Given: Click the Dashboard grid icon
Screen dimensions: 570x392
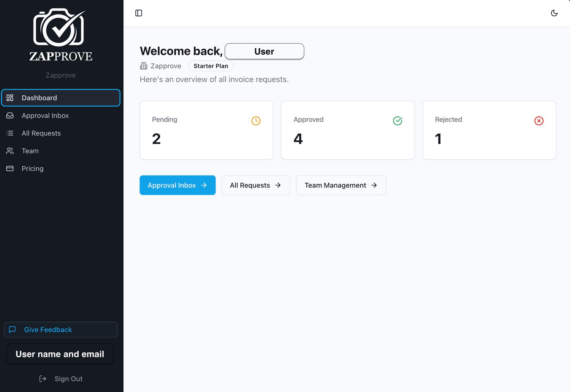Looking at the screenshot, I should tap(10, 98).
